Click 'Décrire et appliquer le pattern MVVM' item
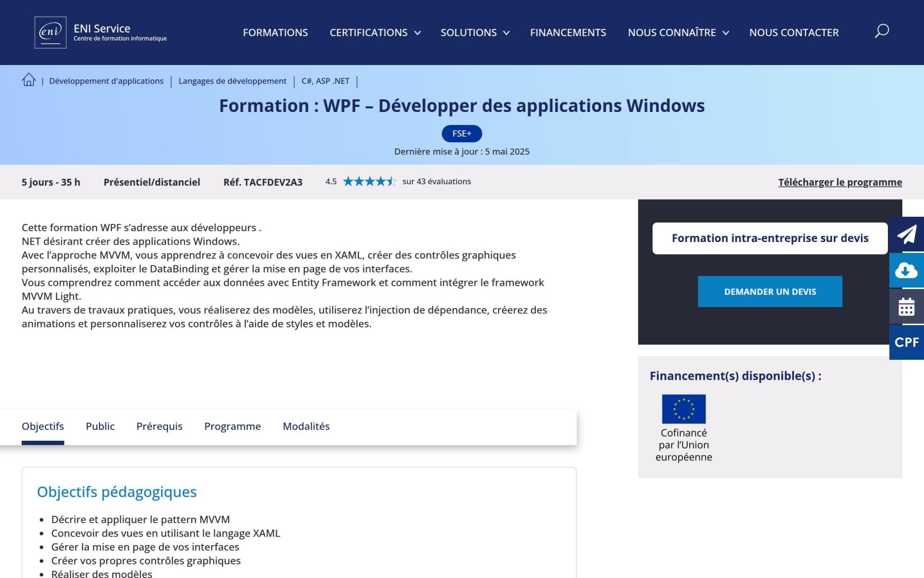The image size is (924, 578). [x=140, y=519]
